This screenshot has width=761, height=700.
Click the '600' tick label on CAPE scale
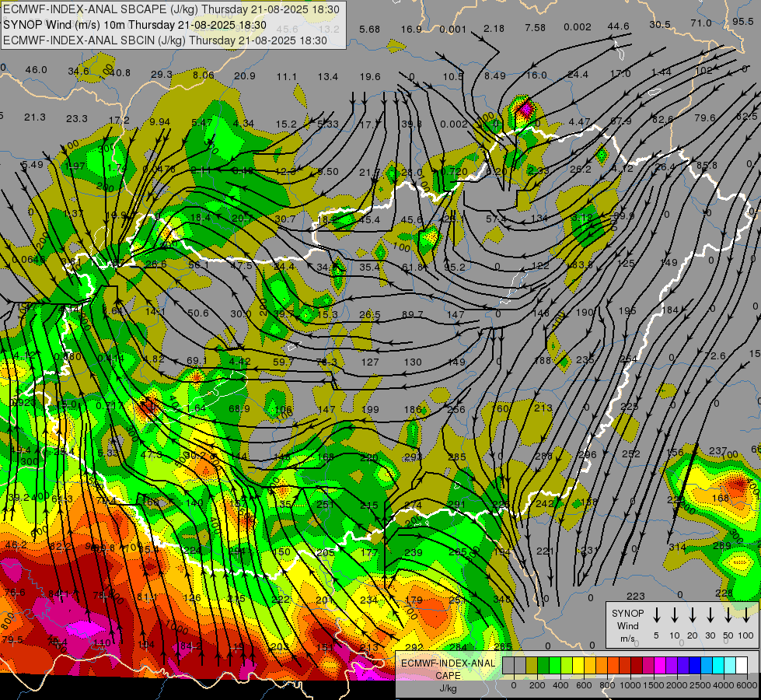pyautogui.click(x=584, y=685)
